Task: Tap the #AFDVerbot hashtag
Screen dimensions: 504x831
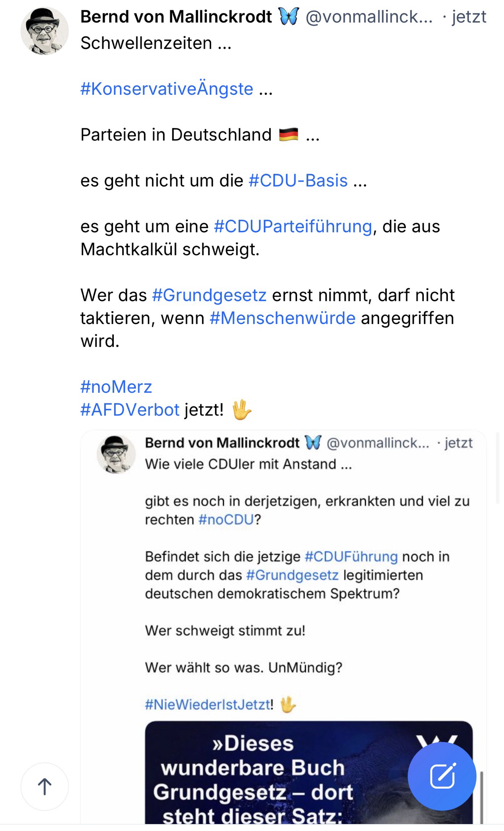Action: pos(130,410)
